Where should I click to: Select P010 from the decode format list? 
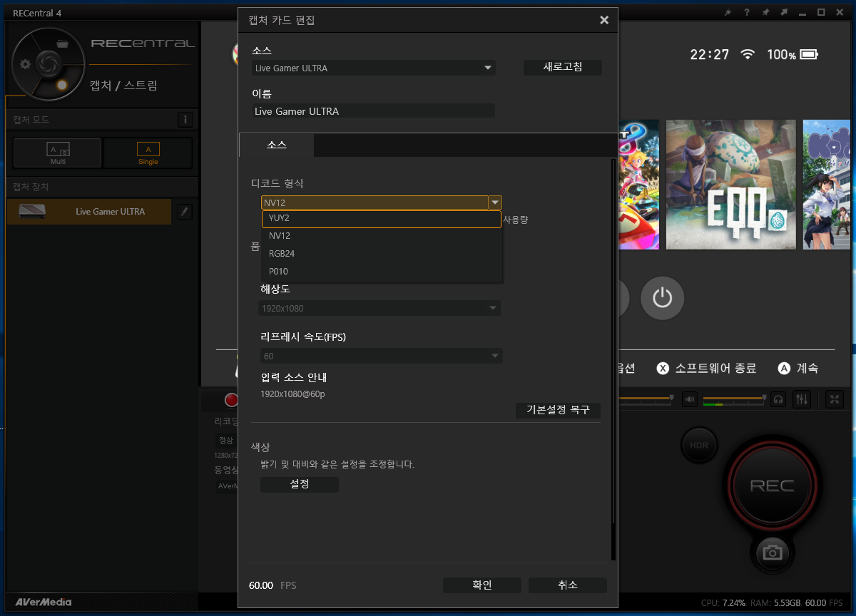pos(382,272)
